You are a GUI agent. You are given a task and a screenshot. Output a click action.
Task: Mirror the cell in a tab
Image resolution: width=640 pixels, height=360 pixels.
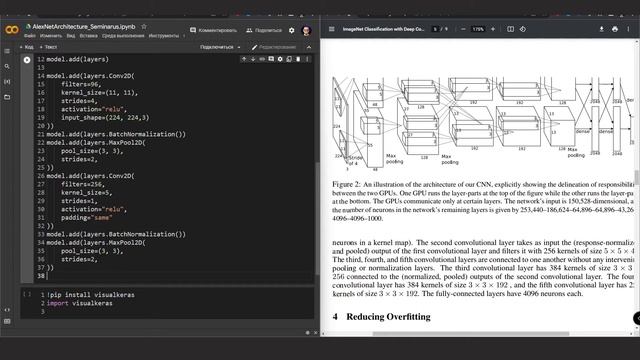tap(289, 59)
